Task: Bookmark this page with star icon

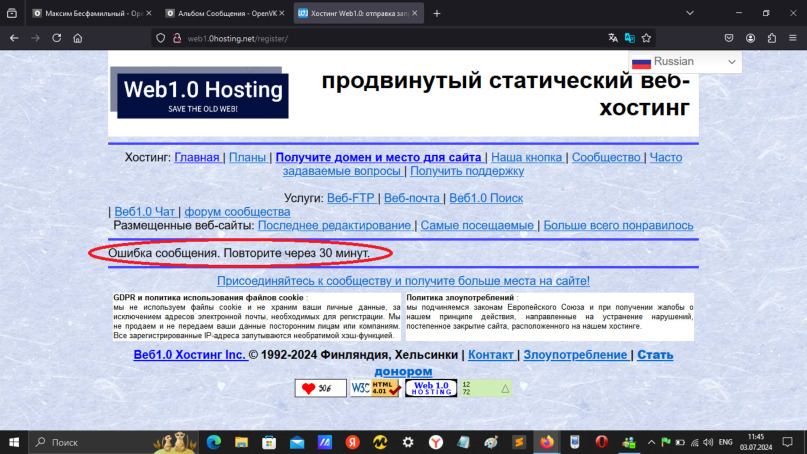Action: pyautogui.click(x=647, y=38)
